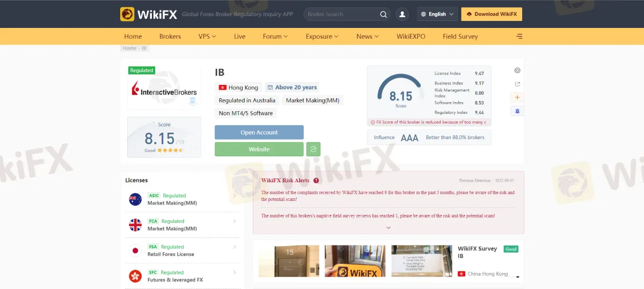Click the UK flag FCA icon

135,225
